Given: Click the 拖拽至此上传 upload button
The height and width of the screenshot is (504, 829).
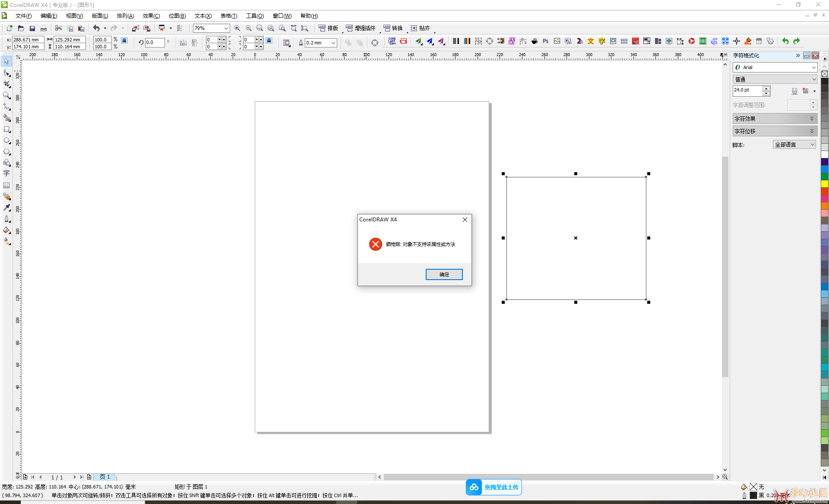Looking at the screenshot, I should tap(494, 487).
